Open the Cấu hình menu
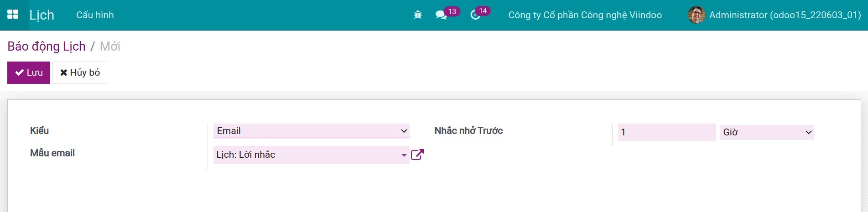 coord(95,15)
